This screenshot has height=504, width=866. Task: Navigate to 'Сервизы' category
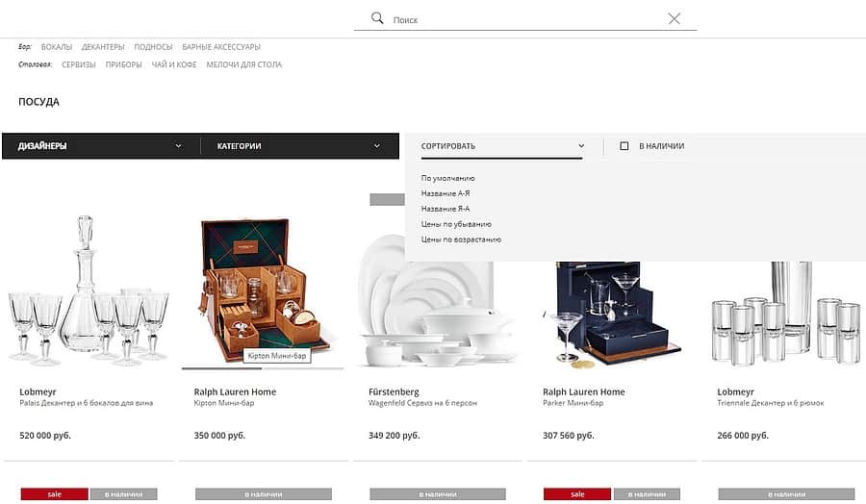[79, 64]
